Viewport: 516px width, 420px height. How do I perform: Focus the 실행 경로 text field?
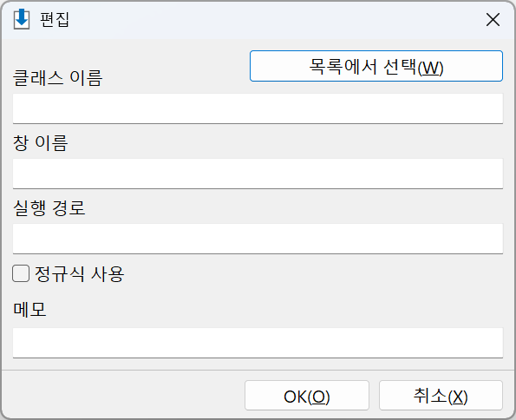pos(258,239)
